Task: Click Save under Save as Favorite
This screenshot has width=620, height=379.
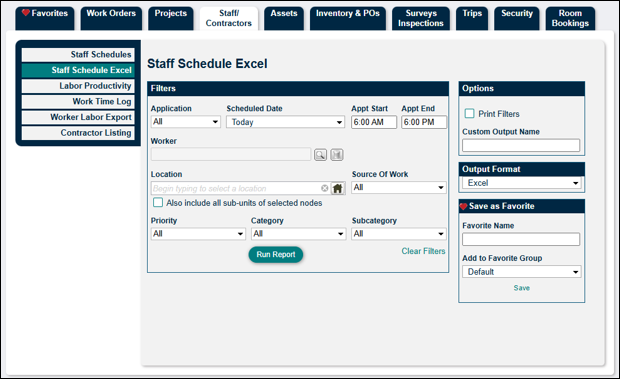Action: 522,288
